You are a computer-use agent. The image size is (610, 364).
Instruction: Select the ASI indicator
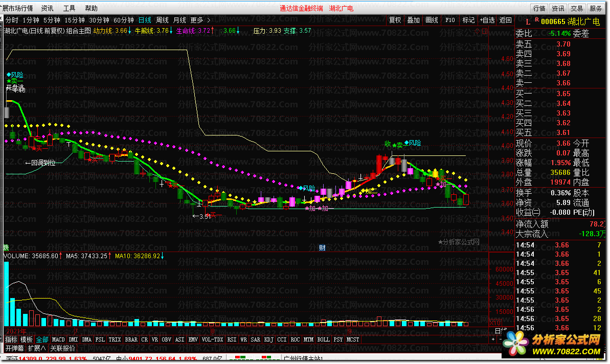point(180,339)
